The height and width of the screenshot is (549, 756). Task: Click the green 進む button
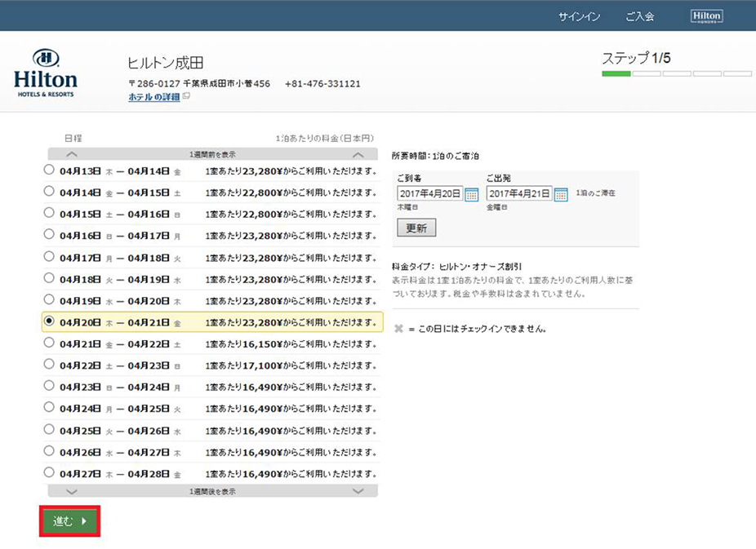(70, 521)
